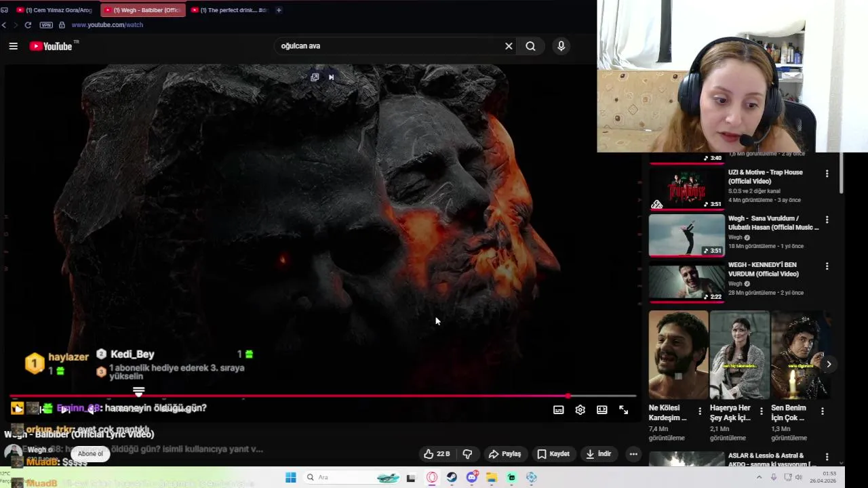Click the address bar URL
This screenshot has width=868, height=488.
(107, 25)
